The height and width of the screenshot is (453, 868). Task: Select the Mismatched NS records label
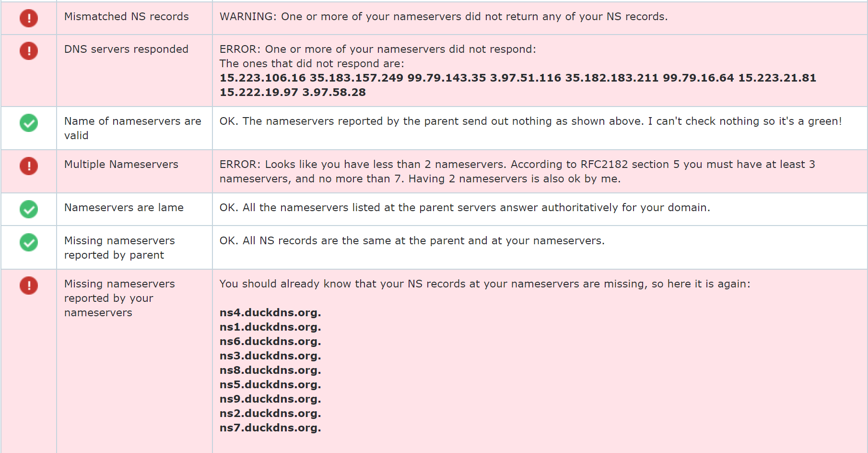[x=127, y=16]
